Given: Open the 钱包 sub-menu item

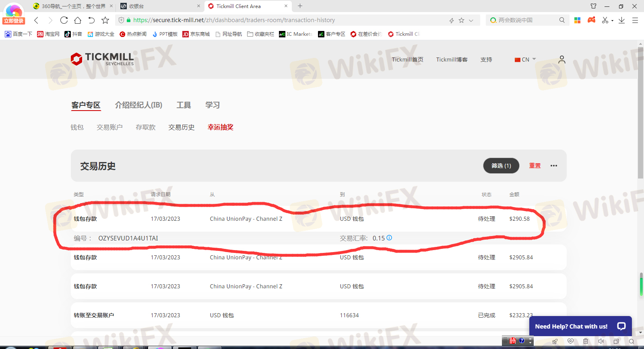Looking at the screenshot, I should pyautogui.click(x=77, y=127).
